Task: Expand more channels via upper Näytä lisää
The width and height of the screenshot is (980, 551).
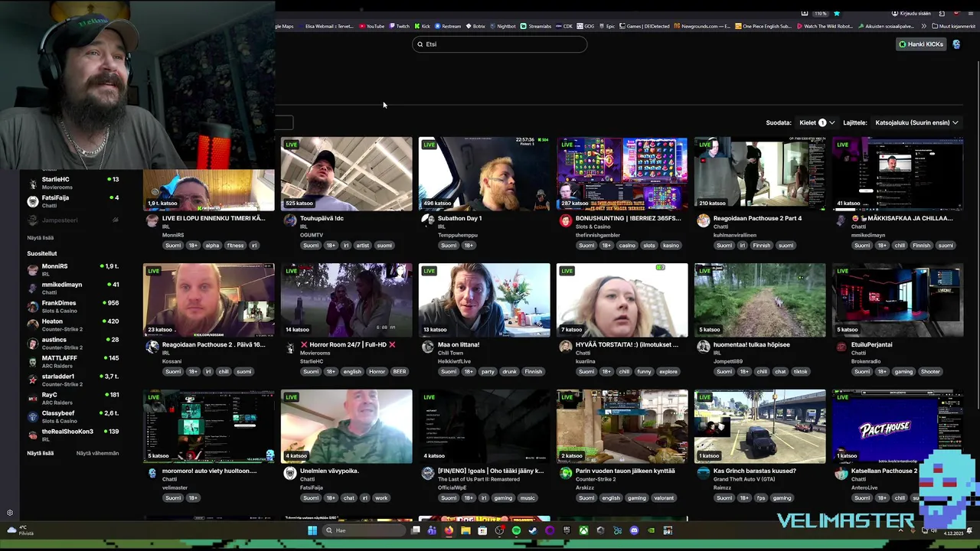Action: point(40,237)
